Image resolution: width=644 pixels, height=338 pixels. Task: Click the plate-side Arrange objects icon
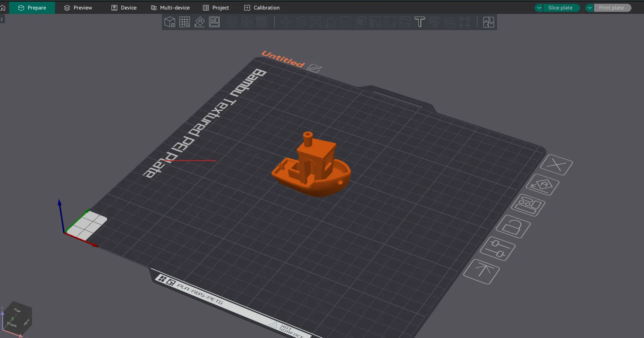pyautogui.click(x=528, y=205)
